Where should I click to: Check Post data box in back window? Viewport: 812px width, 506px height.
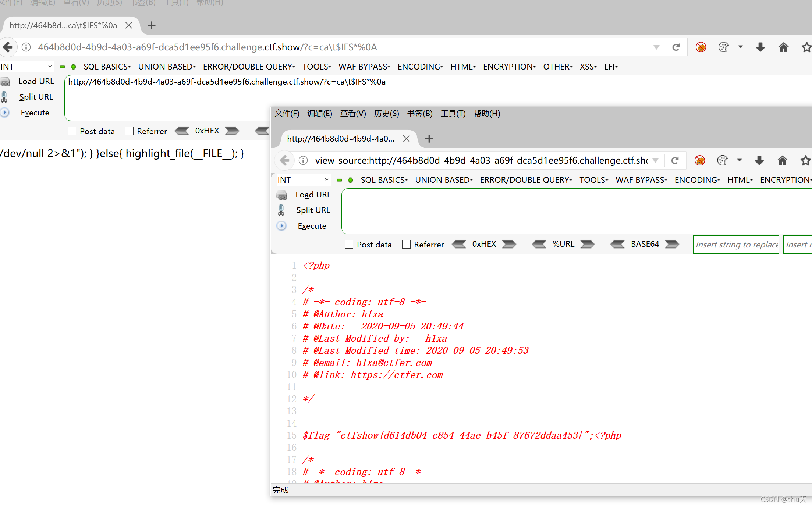(72, 131)
